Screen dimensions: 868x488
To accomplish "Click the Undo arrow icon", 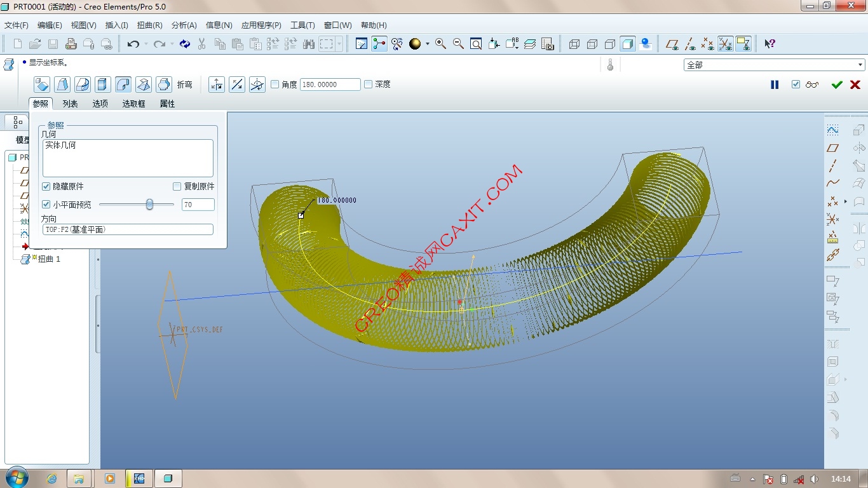I will coord(133,44).
